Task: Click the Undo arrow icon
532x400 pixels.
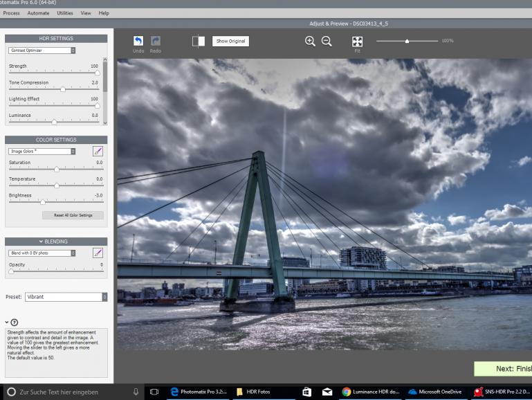Action: click(x=138, y=41)
